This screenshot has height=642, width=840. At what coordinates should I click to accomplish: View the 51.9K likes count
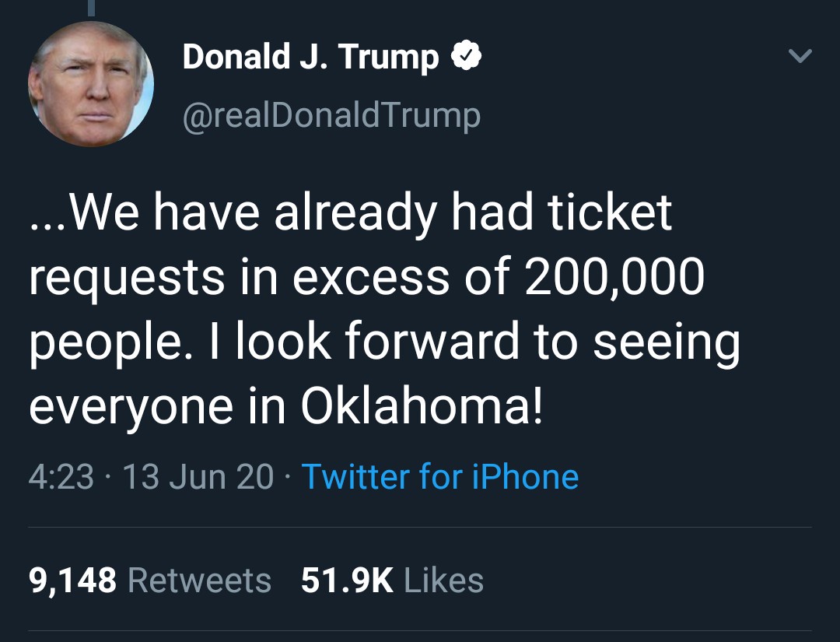pyautogui.click(x=347, y=581)
